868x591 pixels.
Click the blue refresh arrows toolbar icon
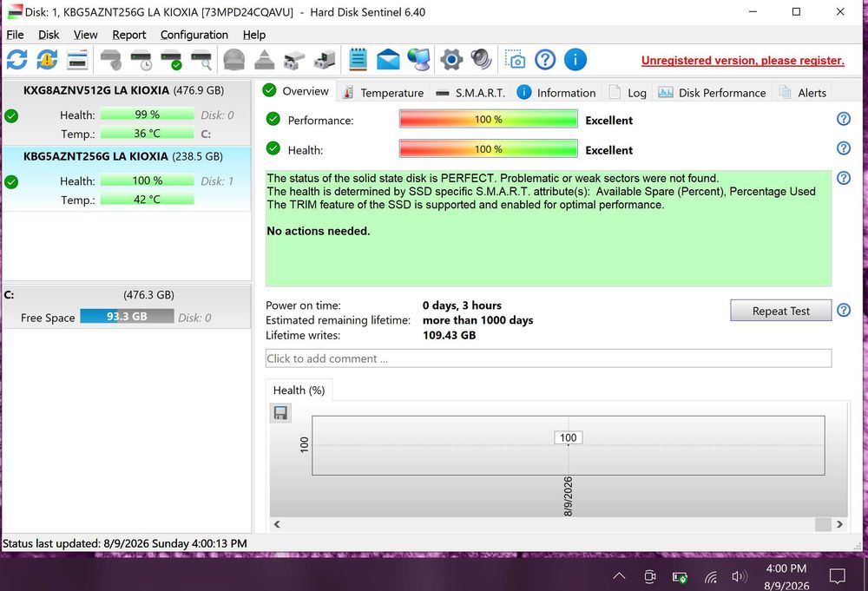tap(16, 59)
